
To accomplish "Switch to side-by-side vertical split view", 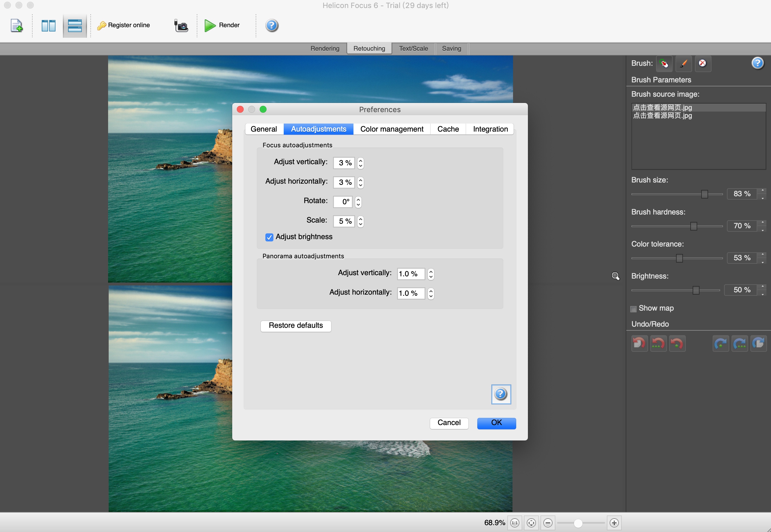I will [x=48, y=26].
